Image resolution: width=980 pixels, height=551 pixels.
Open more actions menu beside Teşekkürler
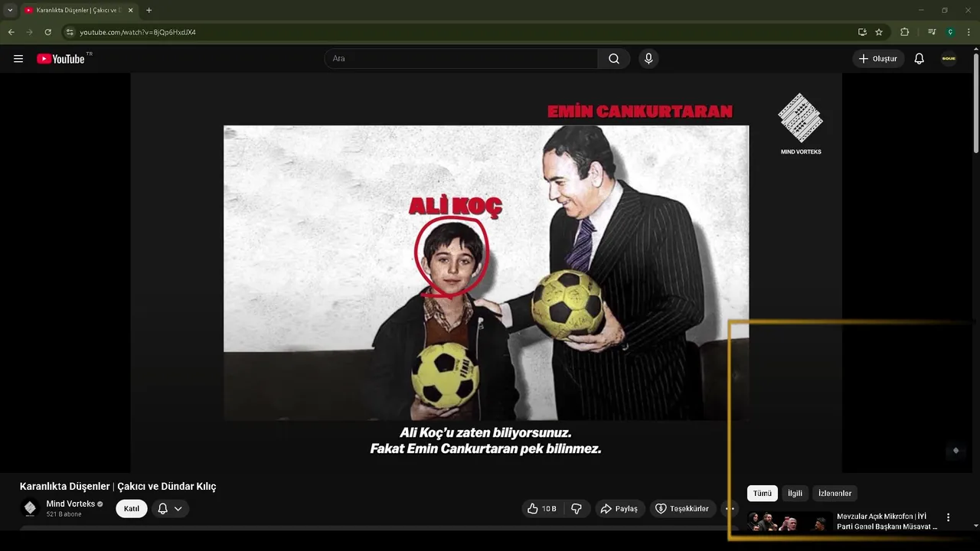730,509
